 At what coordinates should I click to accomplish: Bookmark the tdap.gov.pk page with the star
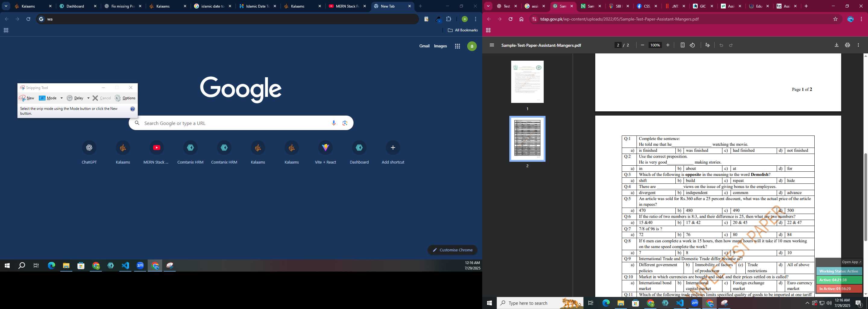(x=835, y=19)
